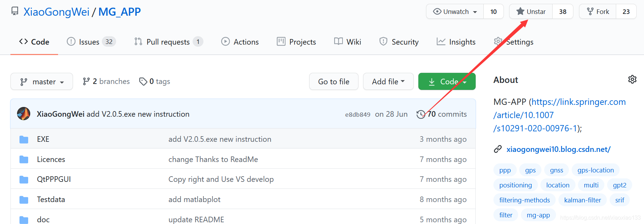Screen dimensions: 644x224
Task: Open the repository Settings tab
Action: pyautogui.click(x=514, y=42)
